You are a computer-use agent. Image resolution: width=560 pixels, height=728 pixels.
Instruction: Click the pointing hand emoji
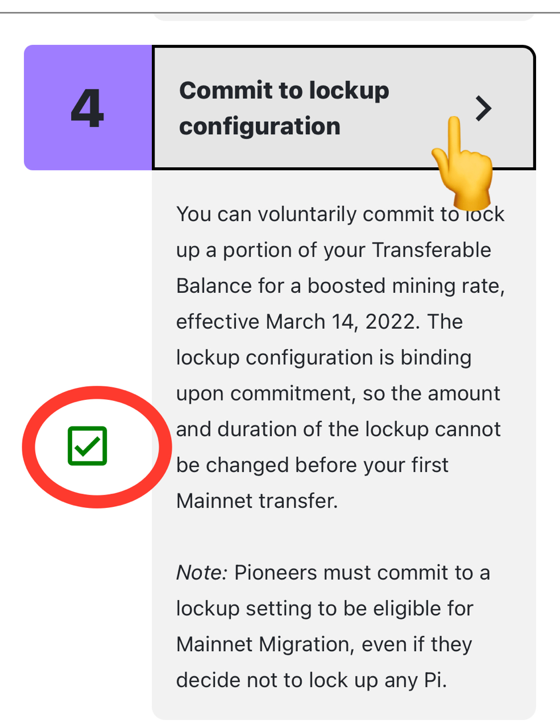pos(462,163)
